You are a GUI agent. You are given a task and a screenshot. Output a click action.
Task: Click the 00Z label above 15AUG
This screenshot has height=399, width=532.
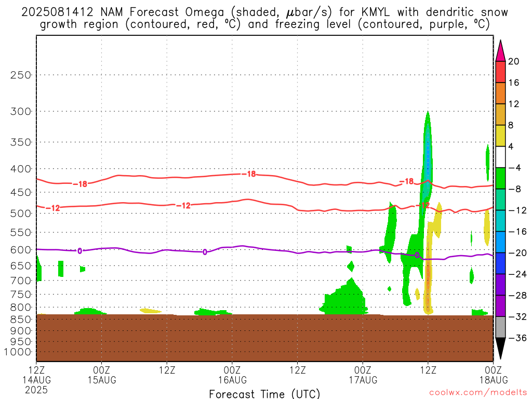tap(102, 370)
